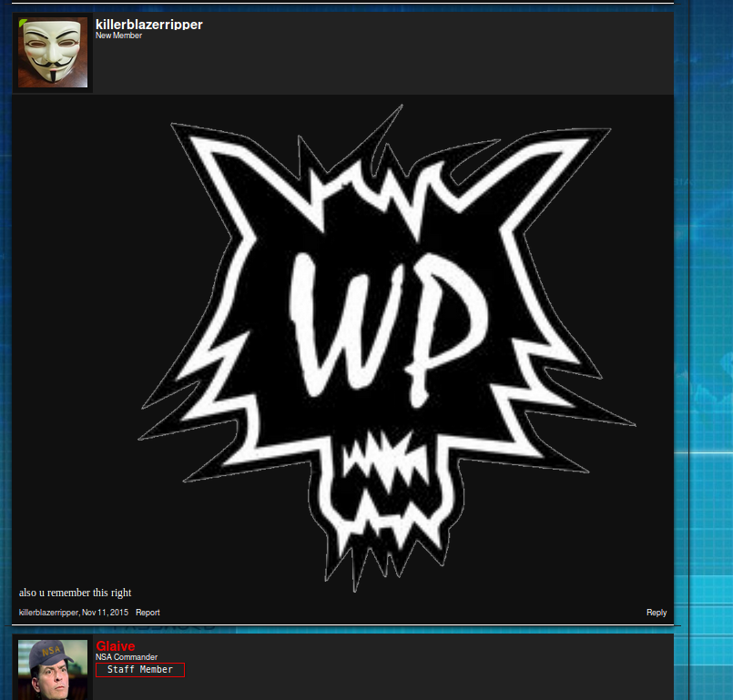Open Glaive's NSA cap avatar
Image resolution: width=733 pixels, height=700 pixels.
(x=53, y=670)
